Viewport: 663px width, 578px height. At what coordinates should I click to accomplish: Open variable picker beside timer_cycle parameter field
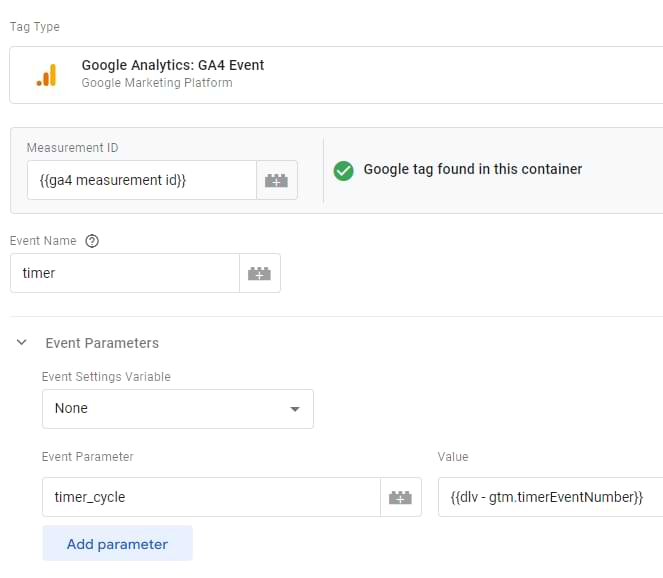(400, 497)
